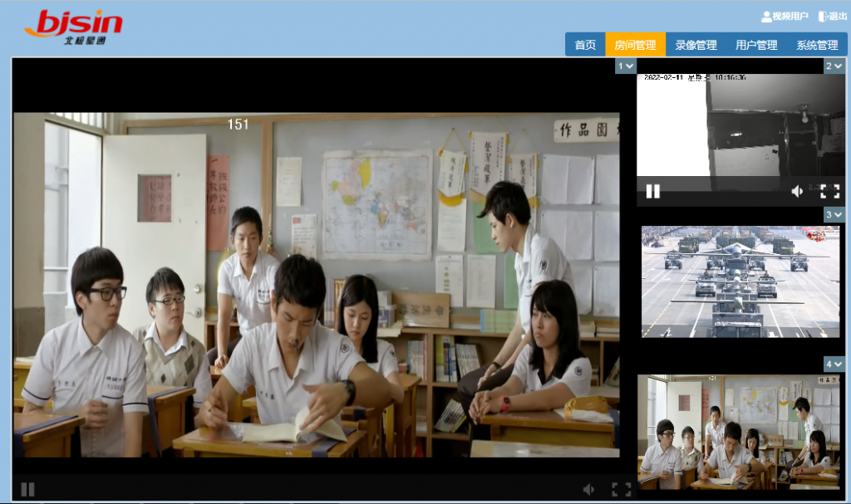851x504 pixels.
Task: Pause the channel 2 camera video
Action: (x=653, y=192)
